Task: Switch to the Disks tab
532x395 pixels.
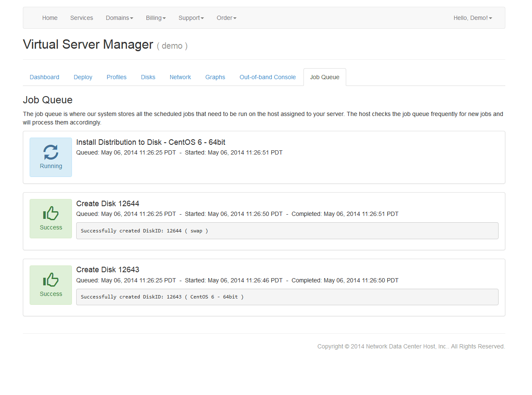Action: coord(148,77)
